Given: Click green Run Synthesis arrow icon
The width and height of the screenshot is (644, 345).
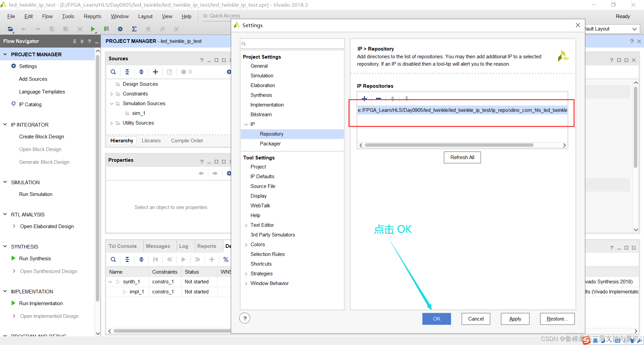Looking at the screenshot, I should click(x=13, y=258).
